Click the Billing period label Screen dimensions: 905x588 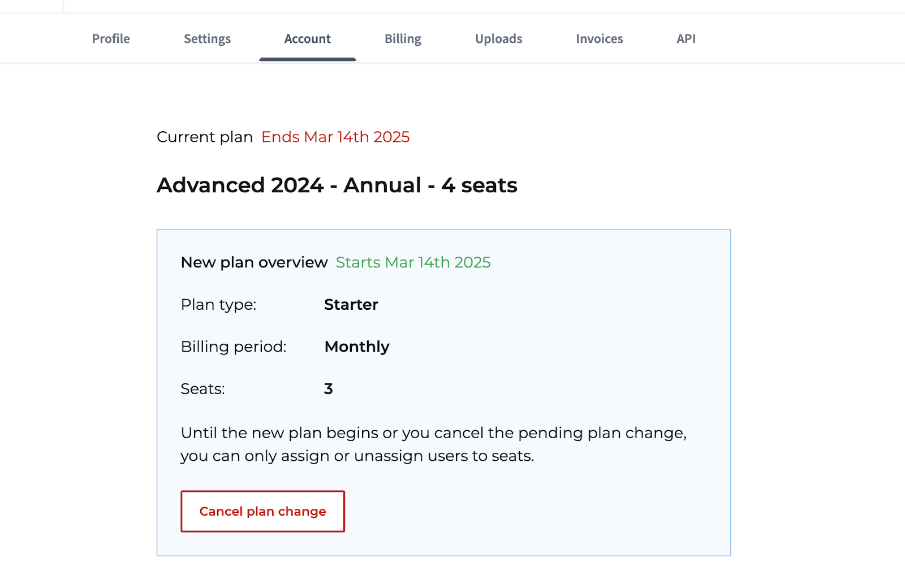[x=234, y=347]
